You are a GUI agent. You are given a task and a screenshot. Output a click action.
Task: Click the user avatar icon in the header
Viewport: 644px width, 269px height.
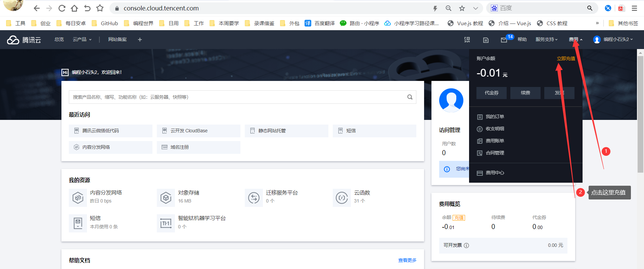click(x=597, y=40)
